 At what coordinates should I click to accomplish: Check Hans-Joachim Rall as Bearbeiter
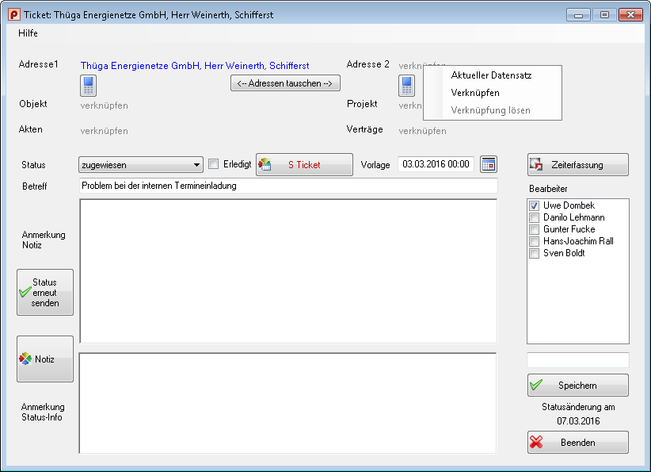tap(534, 241)
